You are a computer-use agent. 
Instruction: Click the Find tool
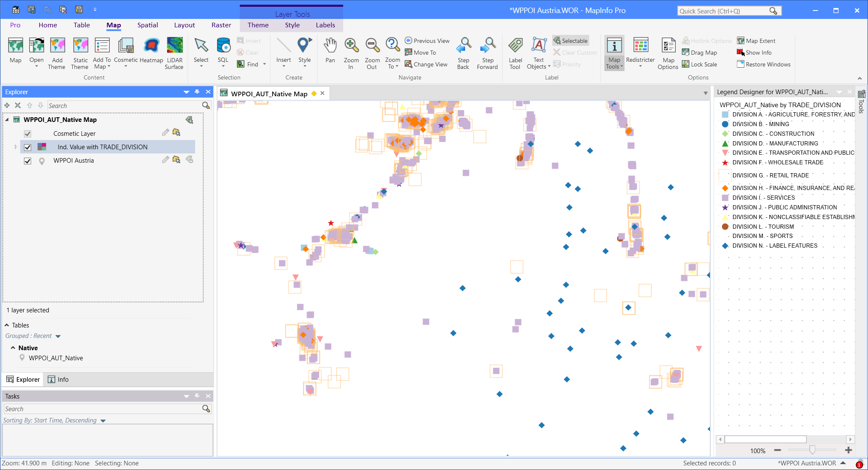(248, 64)
